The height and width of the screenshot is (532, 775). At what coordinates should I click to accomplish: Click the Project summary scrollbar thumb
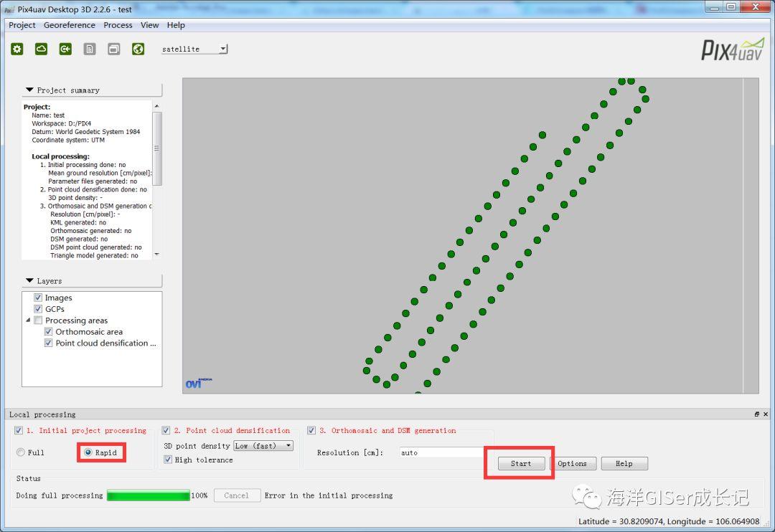click(156, 148)
